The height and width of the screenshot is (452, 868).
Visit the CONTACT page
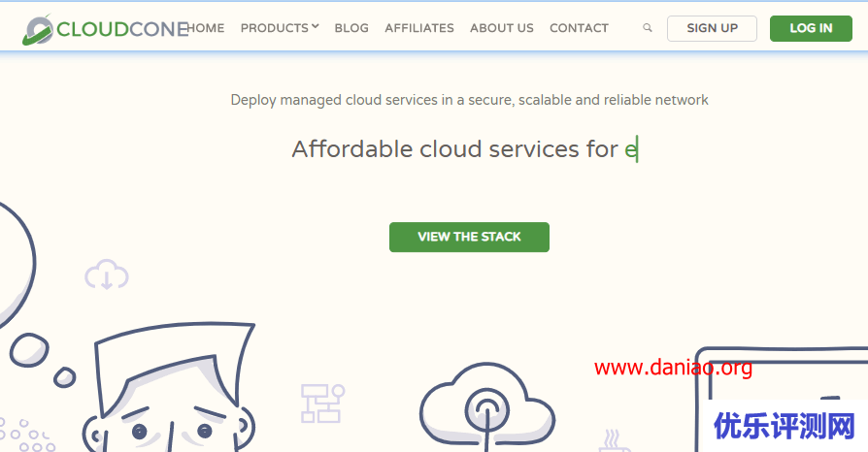click(580, 28)
